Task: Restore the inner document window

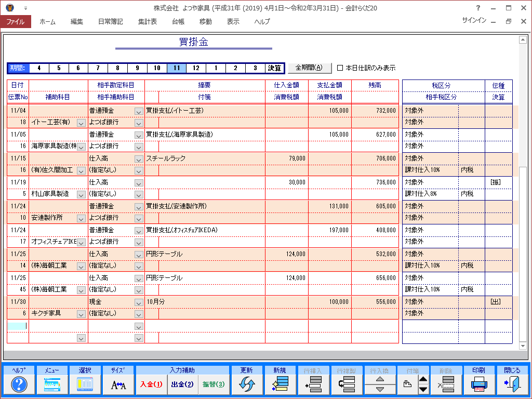Action: coord(508,21)
